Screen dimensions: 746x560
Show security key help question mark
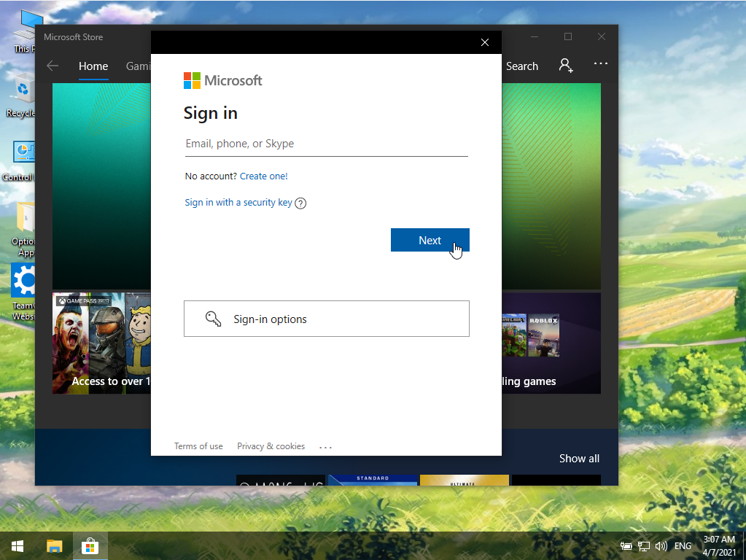[x=300, y=203]
